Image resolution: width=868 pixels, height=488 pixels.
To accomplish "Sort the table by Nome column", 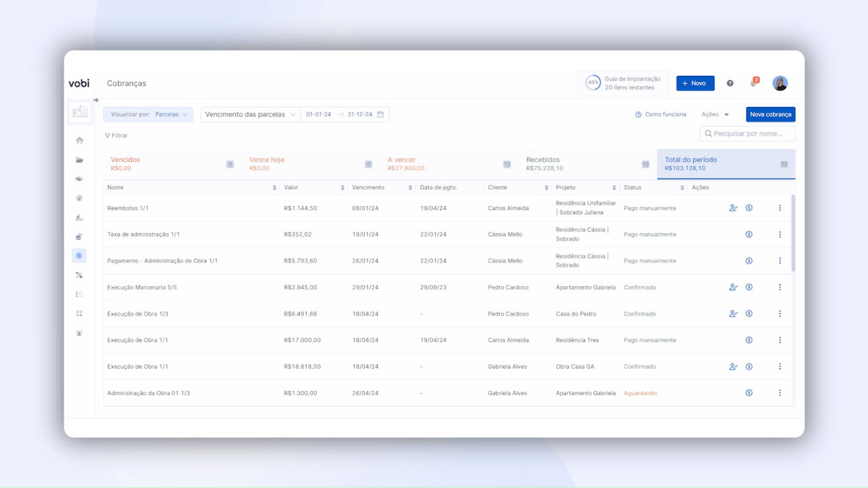I will click(x=275, y=188).
